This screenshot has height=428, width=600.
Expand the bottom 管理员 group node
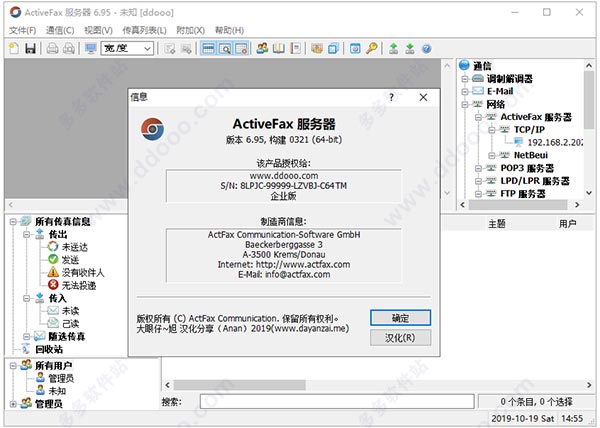[x=13, y=404]
